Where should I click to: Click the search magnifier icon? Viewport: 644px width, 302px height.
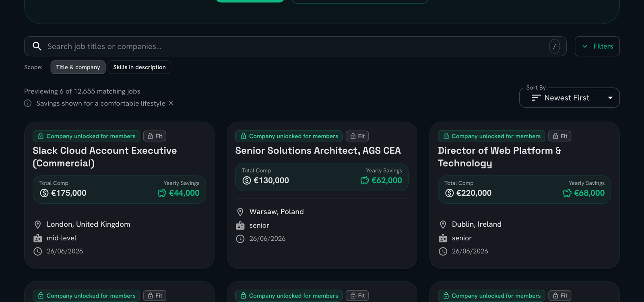point(37,46)
